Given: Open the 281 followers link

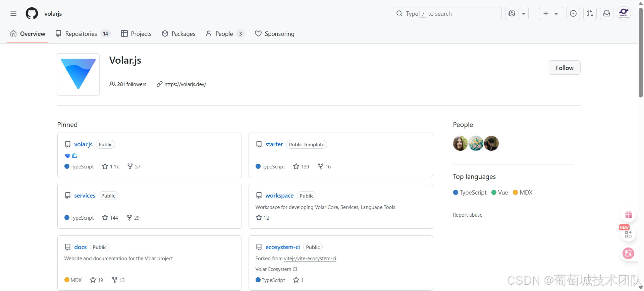Looking at the screenshot, I should coord(128,84).
